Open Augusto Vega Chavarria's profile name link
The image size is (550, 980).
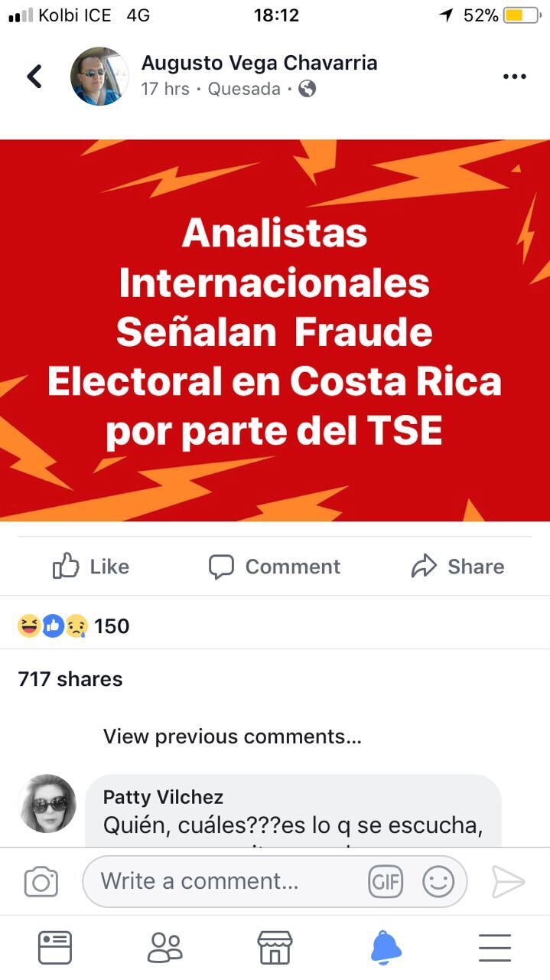(x=259, y=63)
